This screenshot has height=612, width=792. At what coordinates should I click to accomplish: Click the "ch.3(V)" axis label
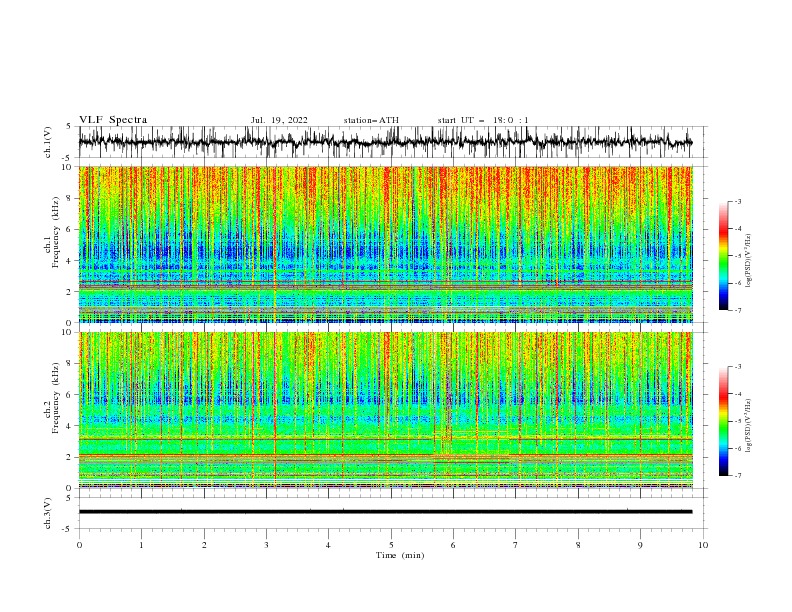tap(48, 513)
